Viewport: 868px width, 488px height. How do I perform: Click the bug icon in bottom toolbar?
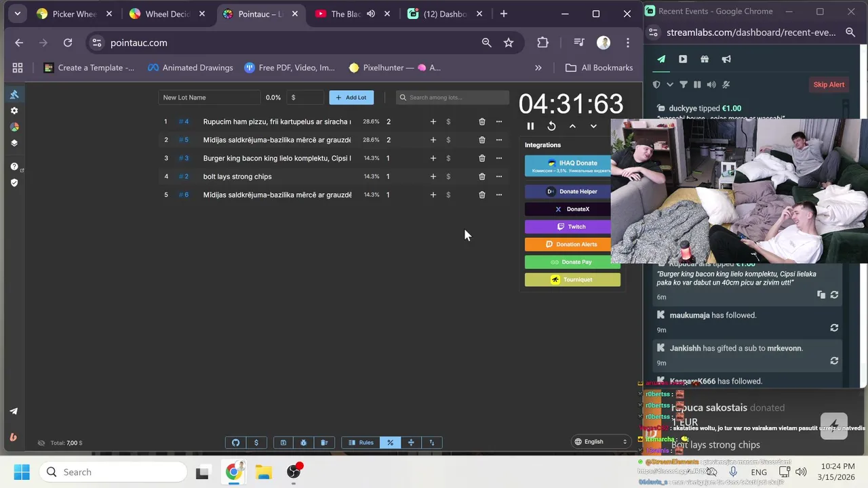click(x=304, y=443)
